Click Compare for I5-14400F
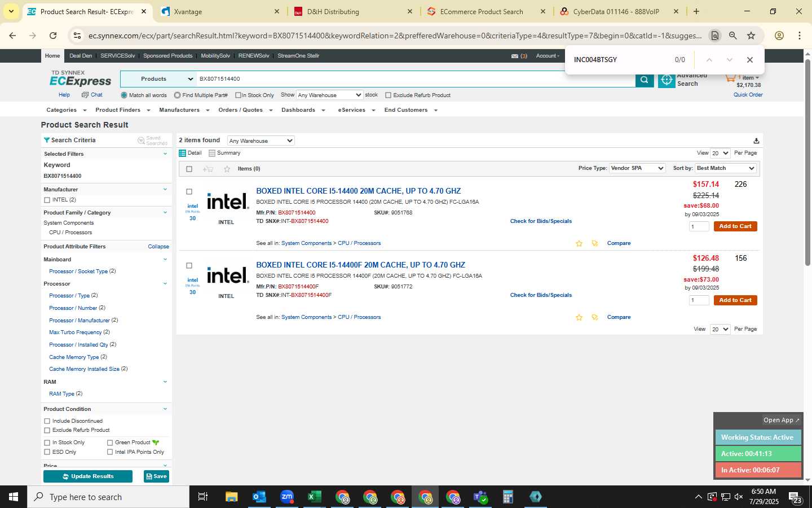The height and width of the screenshot is (508, 812). click(619, 317)
